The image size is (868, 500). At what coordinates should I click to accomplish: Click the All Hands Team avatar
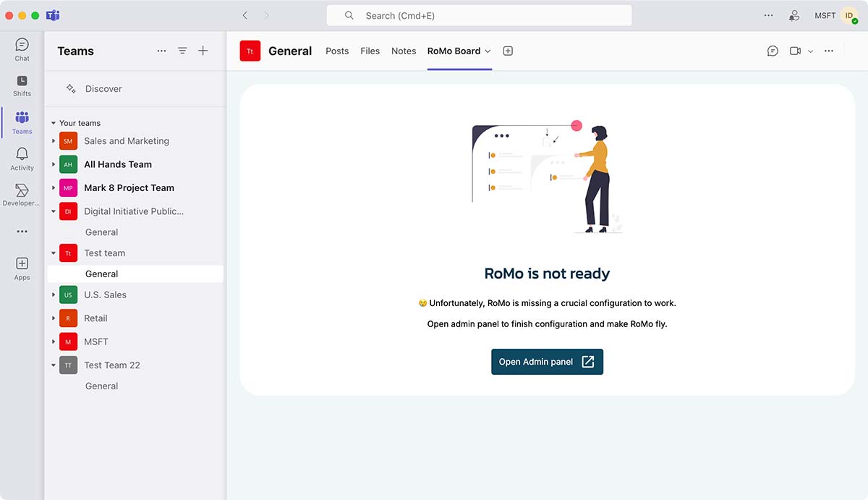tap(68, 164)
